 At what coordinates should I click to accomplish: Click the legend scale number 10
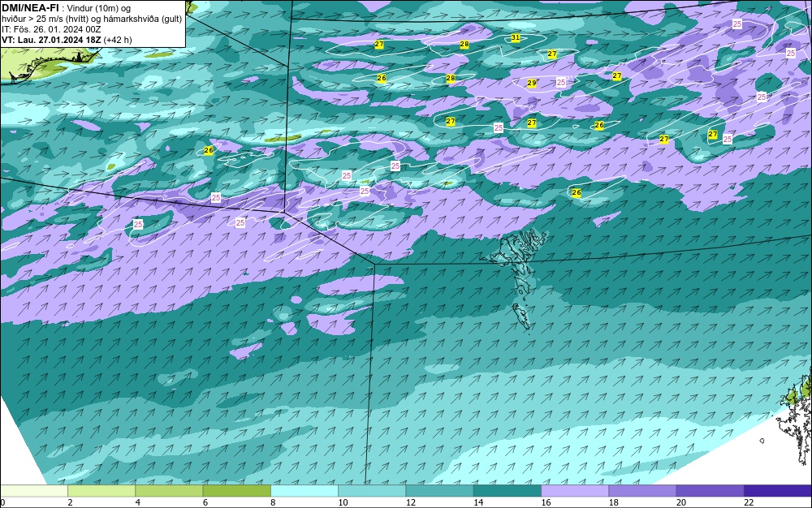(343, 502)
